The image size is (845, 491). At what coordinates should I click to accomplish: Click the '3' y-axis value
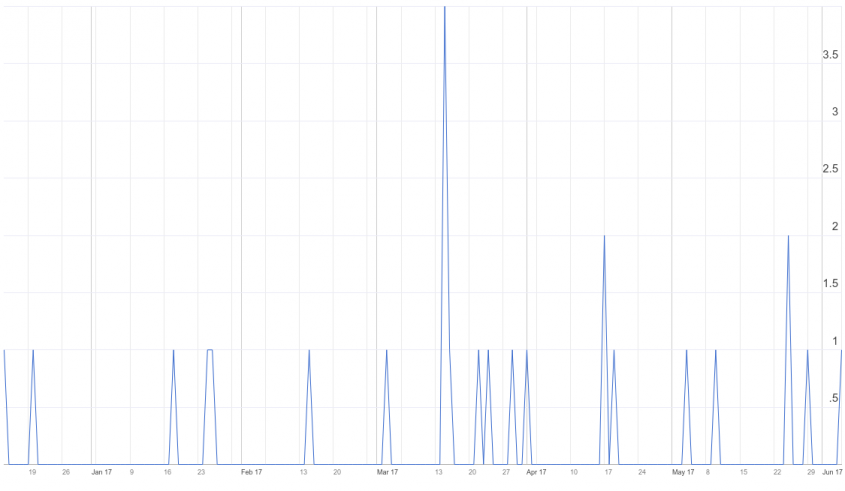[835, 112]
